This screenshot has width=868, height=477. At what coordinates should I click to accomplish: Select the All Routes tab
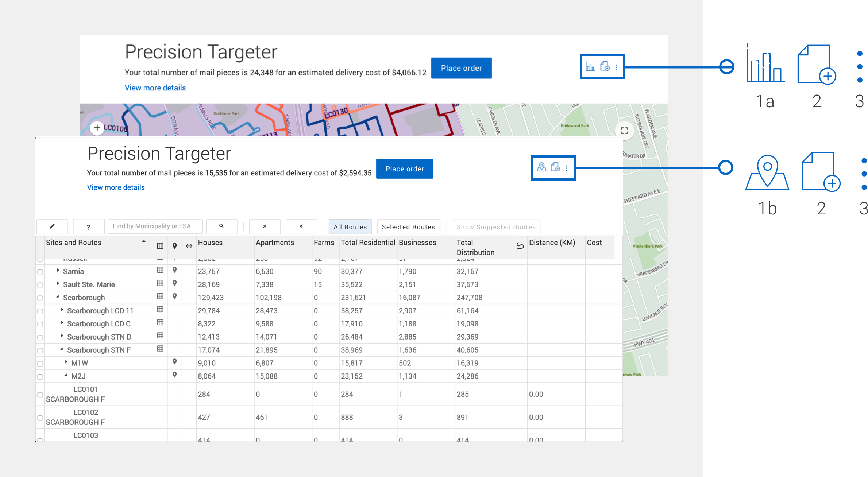point(350,227)
